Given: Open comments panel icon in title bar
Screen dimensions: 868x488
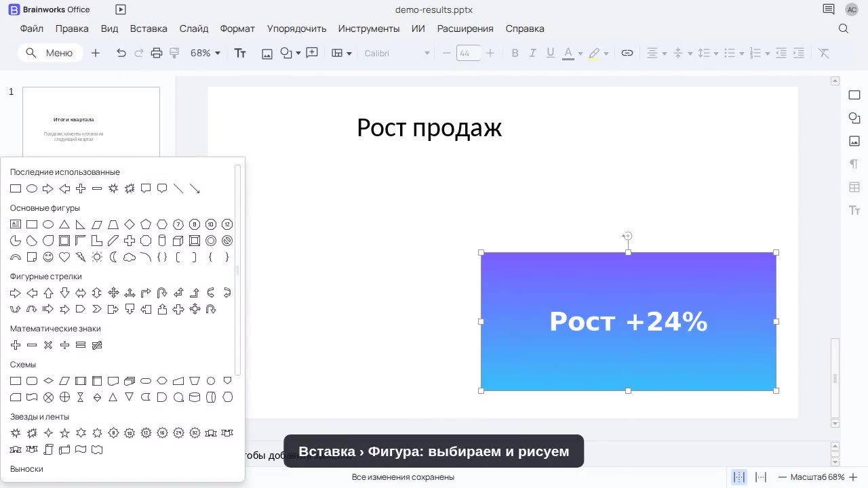Looking at the screenshot, I should [x=829, y=9].
